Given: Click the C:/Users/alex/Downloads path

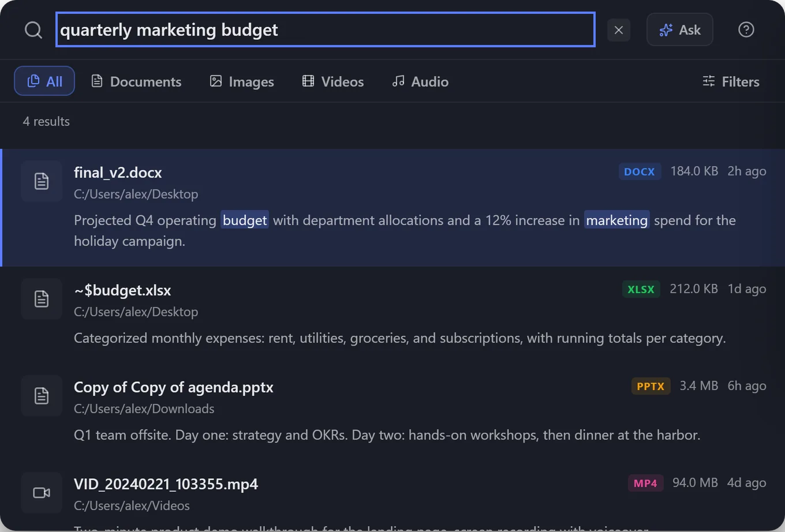Looking at the screenshot, I should 144,409.
